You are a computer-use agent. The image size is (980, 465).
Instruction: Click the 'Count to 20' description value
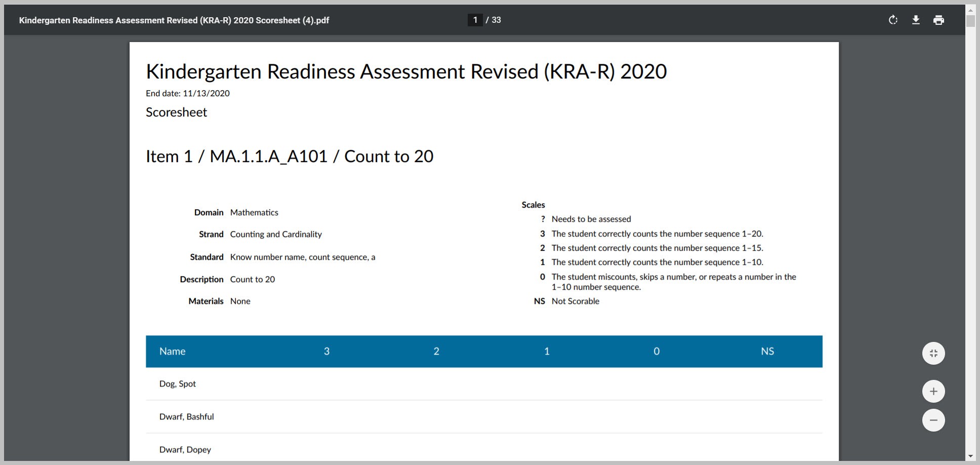[253, 279]
